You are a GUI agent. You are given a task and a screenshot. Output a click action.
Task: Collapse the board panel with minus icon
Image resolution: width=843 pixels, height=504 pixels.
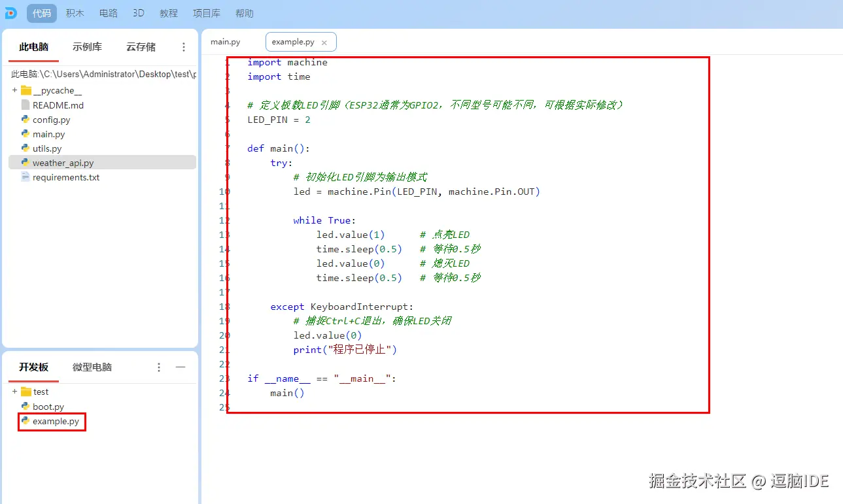pyautogui.click(x=181, y=367)
